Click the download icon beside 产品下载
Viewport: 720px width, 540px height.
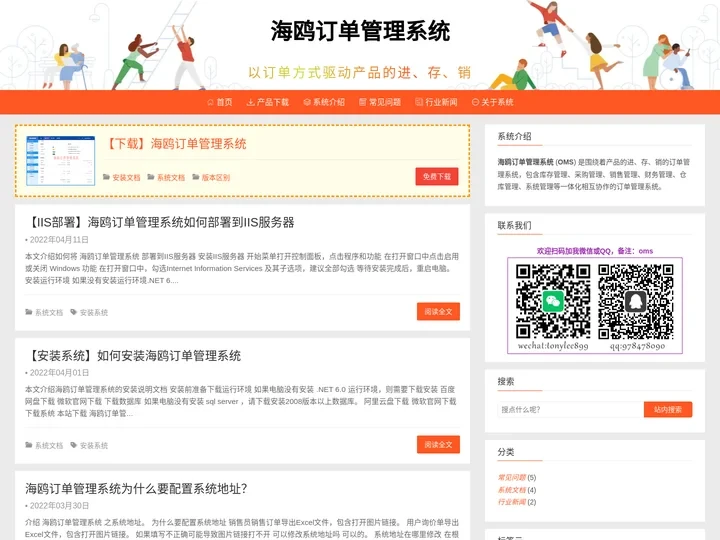(250, 102)
